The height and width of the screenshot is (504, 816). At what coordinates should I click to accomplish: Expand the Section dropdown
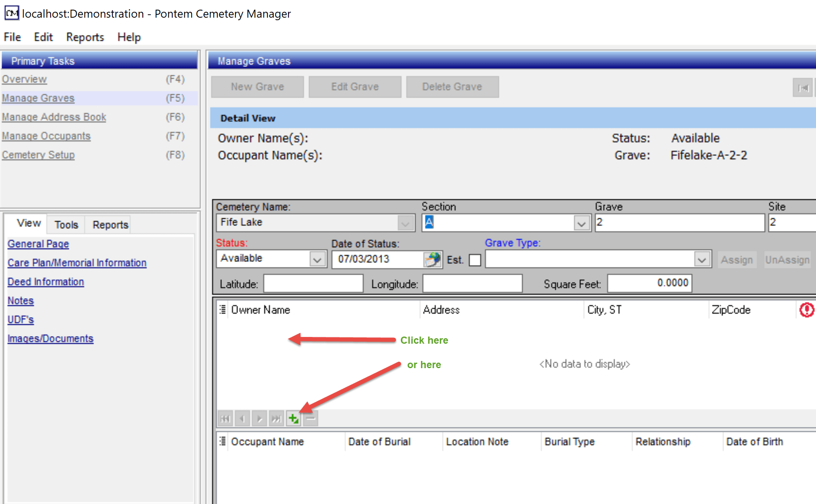coord(581,223)
